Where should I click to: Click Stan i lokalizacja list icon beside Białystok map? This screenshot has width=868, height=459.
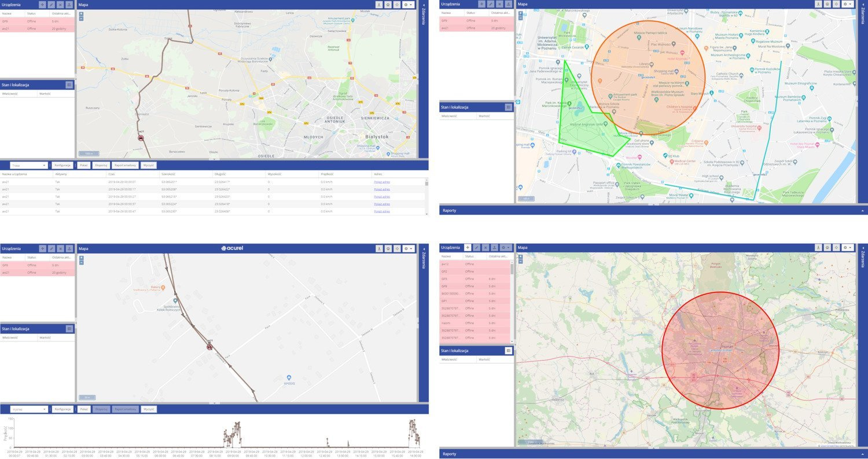69,85
